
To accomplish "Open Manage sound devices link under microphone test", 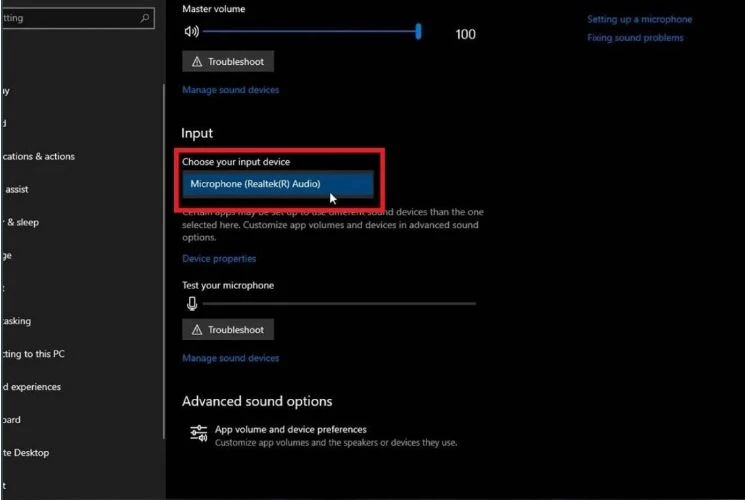I will [x=230, y=358].
